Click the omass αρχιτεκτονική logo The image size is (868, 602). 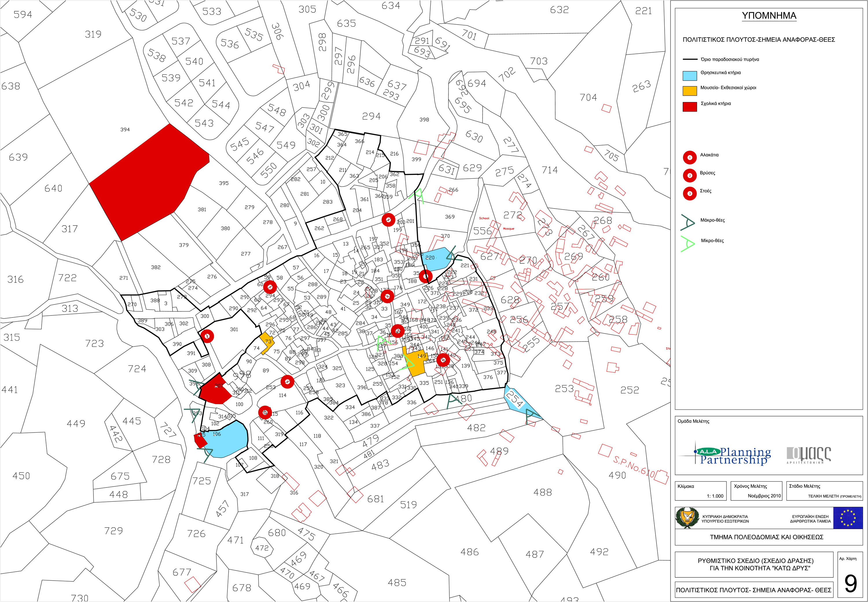pos(809,455)
